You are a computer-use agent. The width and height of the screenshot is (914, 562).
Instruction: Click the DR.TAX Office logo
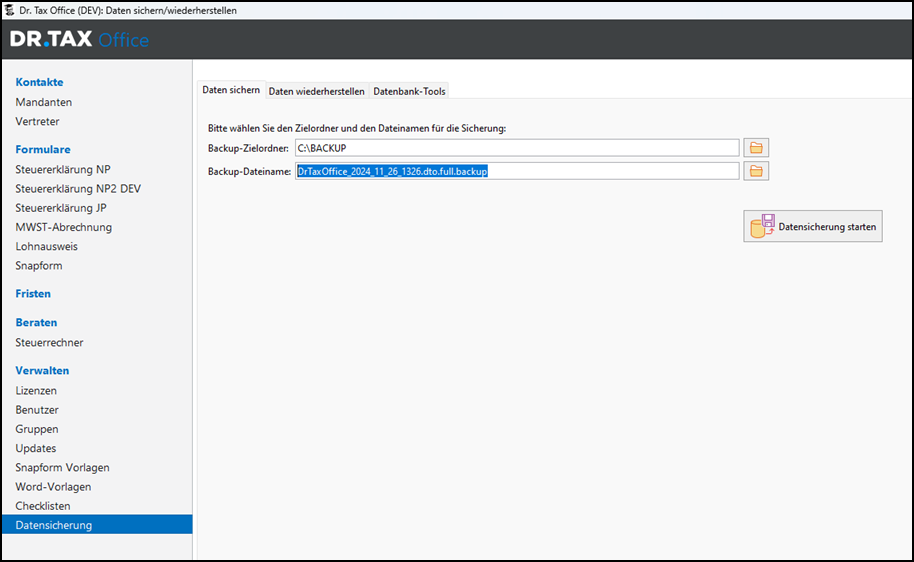(x=79, y=39)
